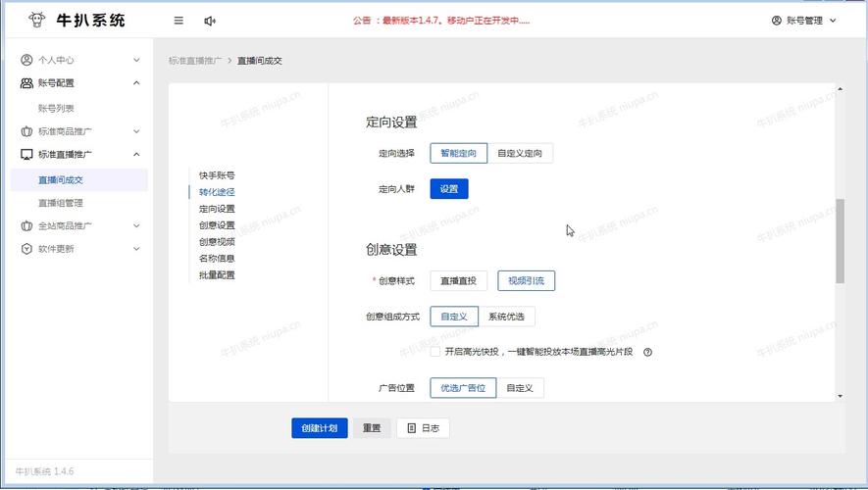The height and width of the screenshot is (490, 868).
Task: Jump to 快手账号 section anchor
Action: click(x=217, y=175)
